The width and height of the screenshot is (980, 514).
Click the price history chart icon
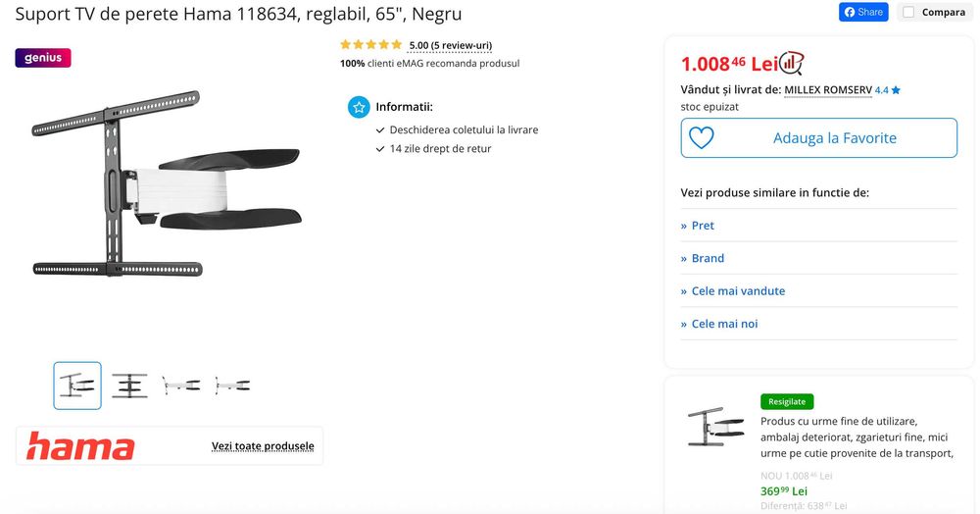(x=792, y=64)
